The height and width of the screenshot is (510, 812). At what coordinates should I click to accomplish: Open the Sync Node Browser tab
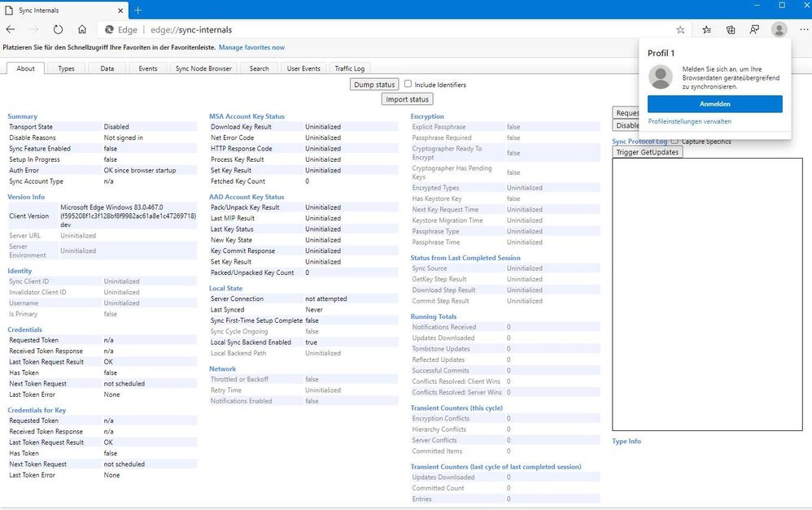click(203, 68)
